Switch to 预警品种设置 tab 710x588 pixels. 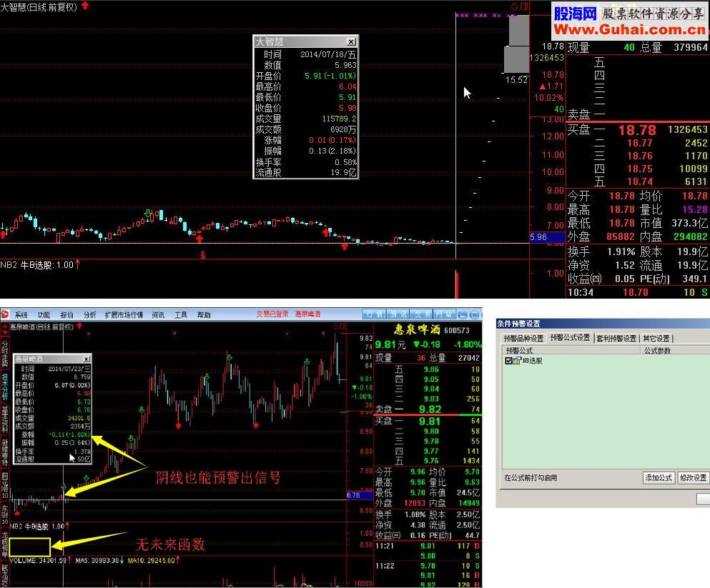[x=524, y=339]
